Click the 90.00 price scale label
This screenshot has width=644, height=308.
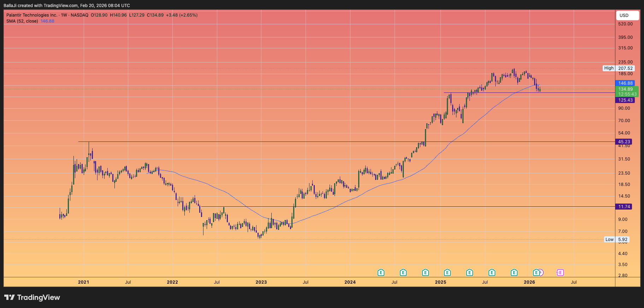tap(624, 108)
